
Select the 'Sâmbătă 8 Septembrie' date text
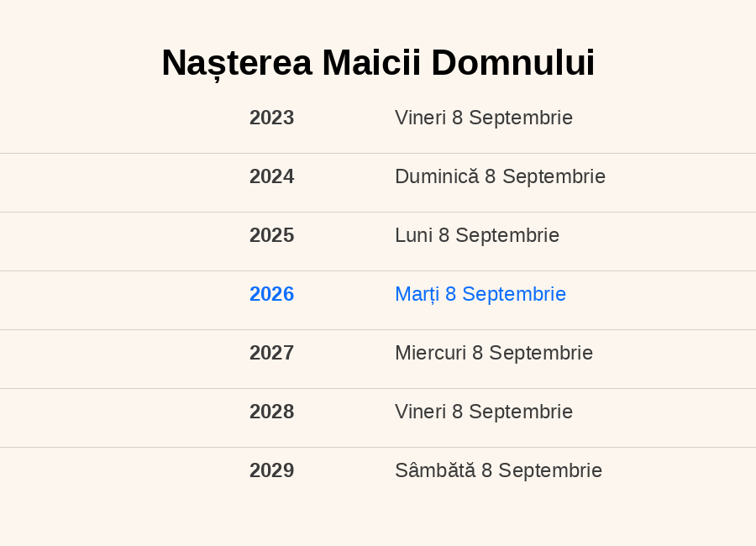pyautogui.click(x=498, y=470)
